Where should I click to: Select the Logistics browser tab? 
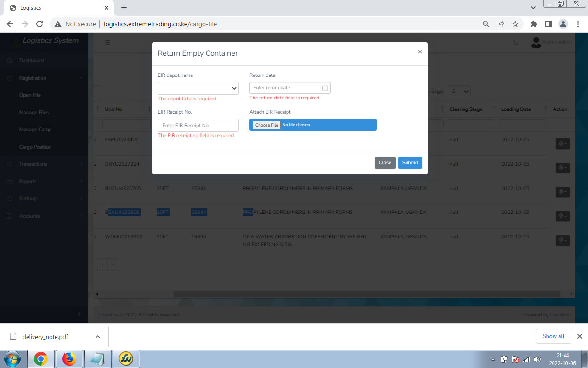55,8
